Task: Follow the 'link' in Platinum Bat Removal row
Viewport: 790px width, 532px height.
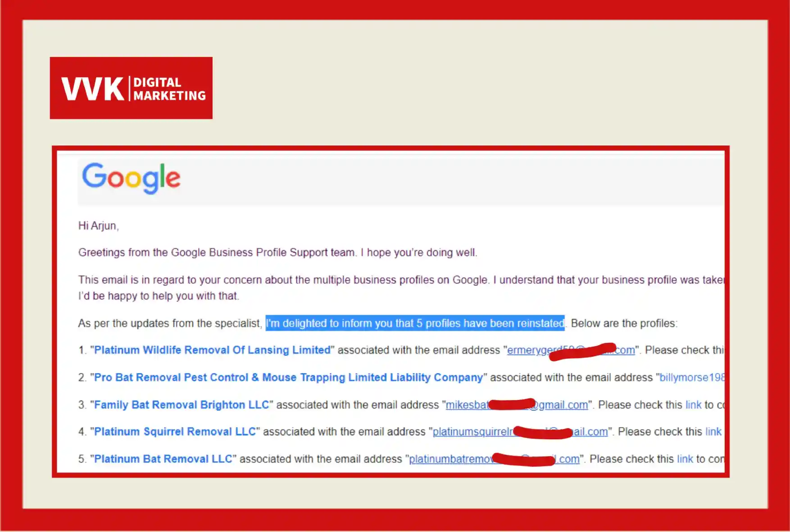Action: [685, 459]
